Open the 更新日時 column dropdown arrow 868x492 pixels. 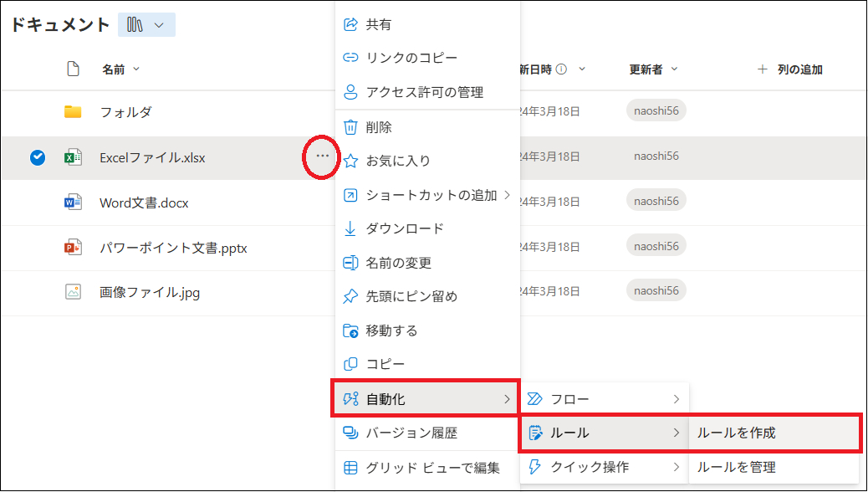pyautogui.click(x=582, y=69)
